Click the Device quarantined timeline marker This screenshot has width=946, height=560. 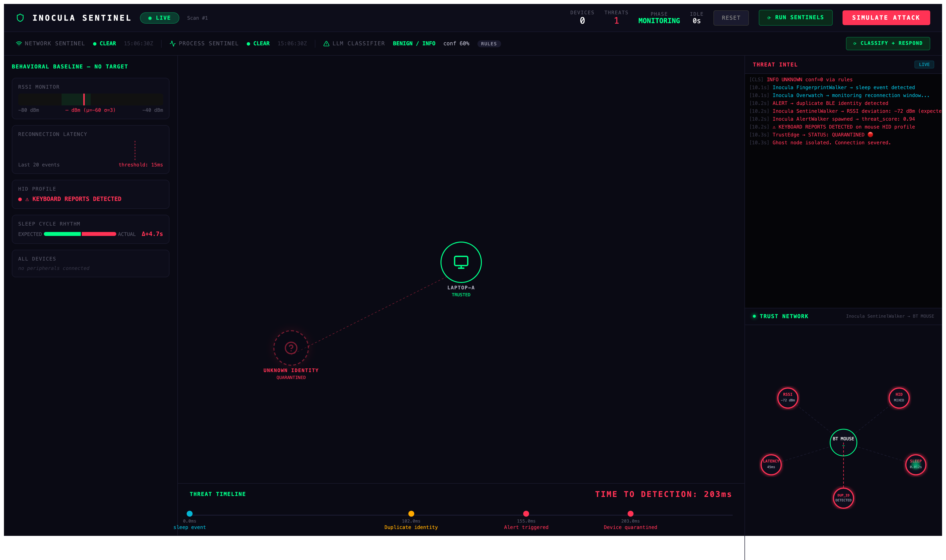point(630,514)
